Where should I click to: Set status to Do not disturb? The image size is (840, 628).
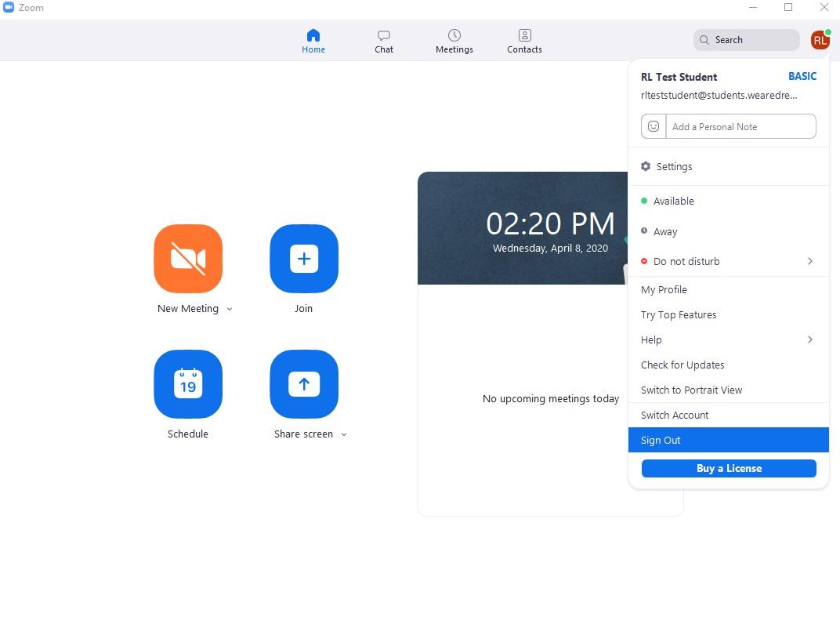pyautogui.click(x=728, y=262)
